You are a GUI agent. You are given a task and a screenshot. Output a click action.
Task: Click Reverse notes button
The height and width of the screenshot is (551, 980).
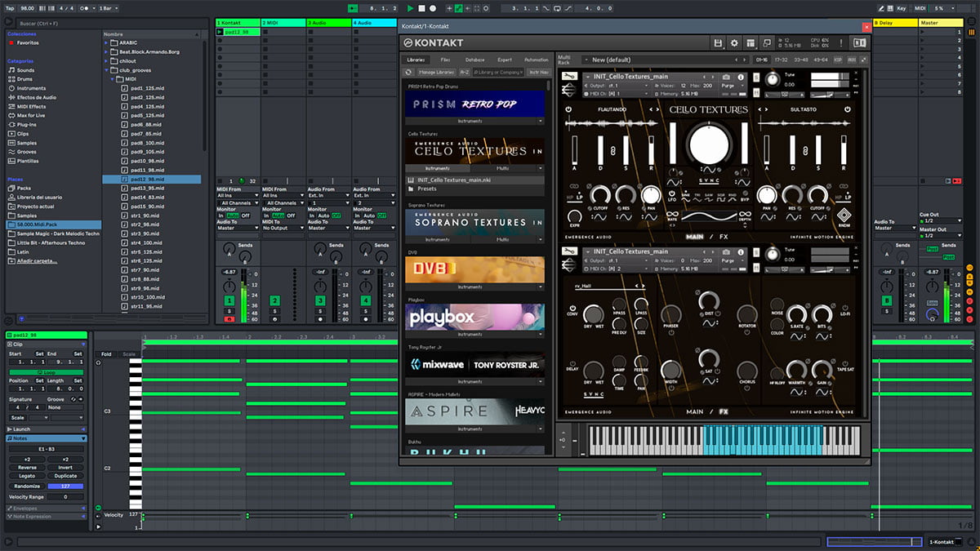tap(27, 468)
